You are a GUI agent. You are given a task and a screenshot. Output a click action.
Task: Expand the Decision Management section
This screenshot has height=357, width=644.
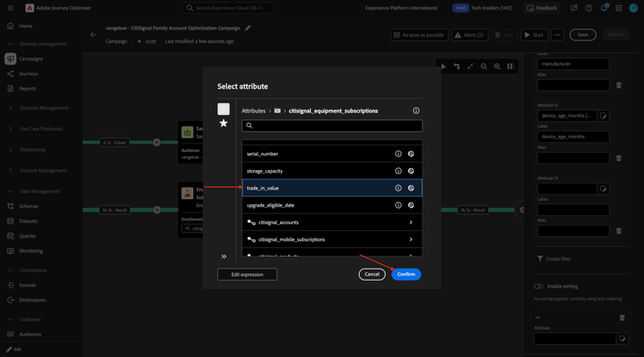[10, 108]
